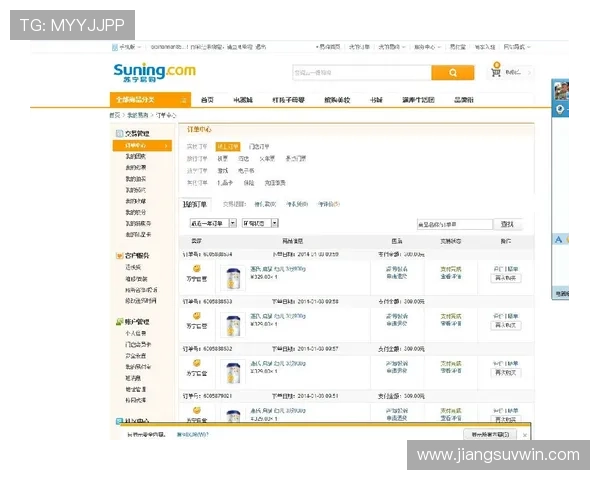600x480 pixels.
Task: Click arrow on highlighted 订单中心 sidebar item
Action: (166, 145)
